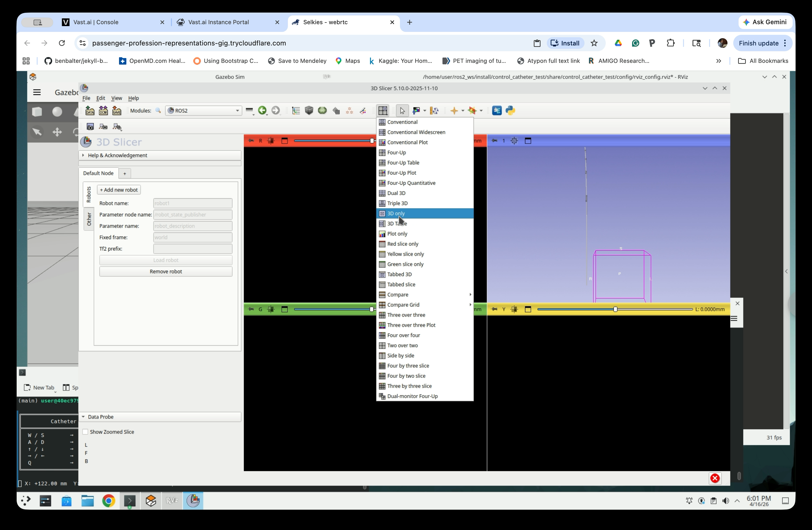Open the DICOM module via the DCM icon
Viewport: 812px width, 530px height.
click(103, 111)
